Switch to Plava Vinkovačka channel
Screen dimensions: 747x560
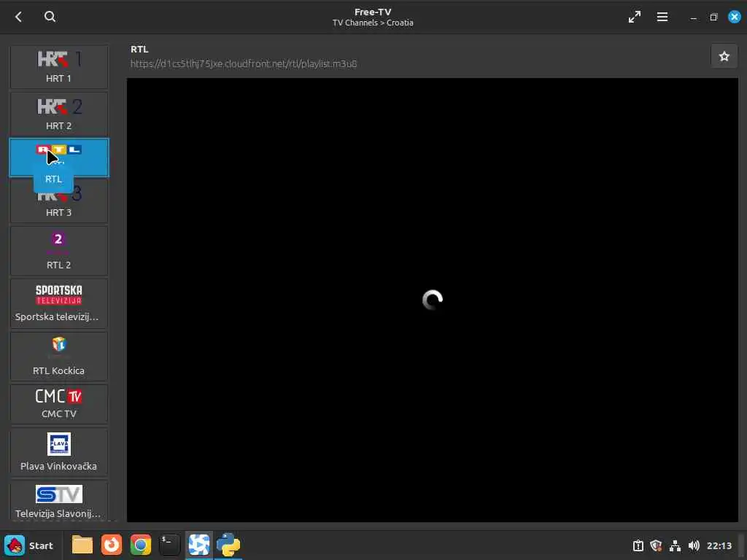[x=58, y=451]
